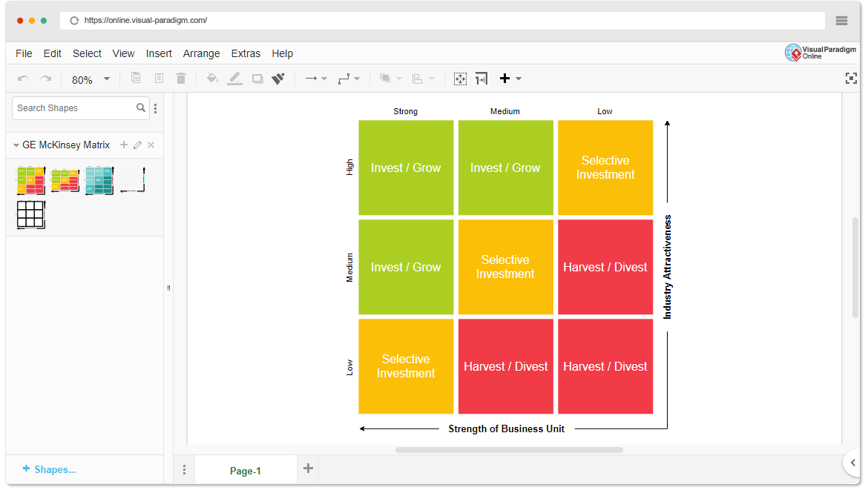Open the Help menu
868x493 pixels.
pyautogui.click(x=283, y=53)
